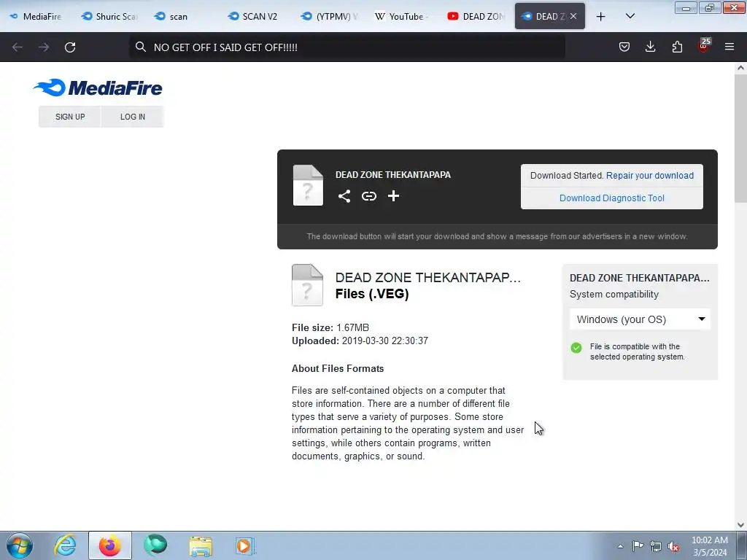Screen dimensions: 747x560
Task: Open the browser downloads panel
Action: tap(650, 47)
